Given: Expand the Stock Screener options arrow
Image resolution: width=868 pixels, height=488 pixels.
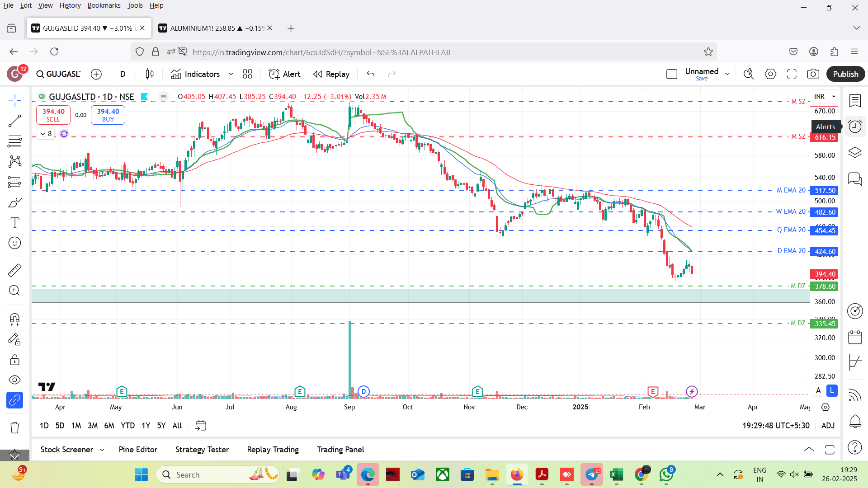Looking at the screenshot, I should (102, 450).
